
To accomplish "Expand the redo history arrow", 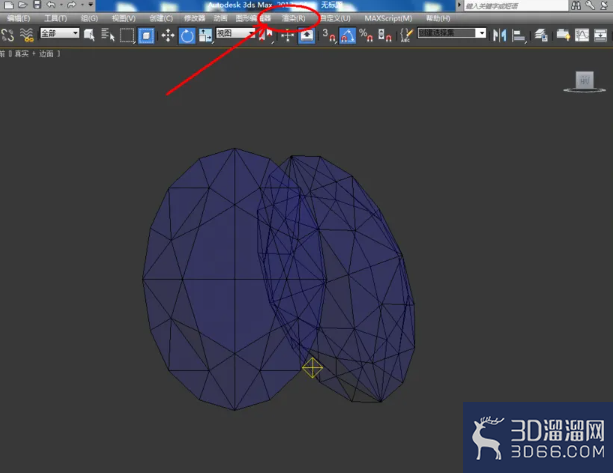I will 82,5.
